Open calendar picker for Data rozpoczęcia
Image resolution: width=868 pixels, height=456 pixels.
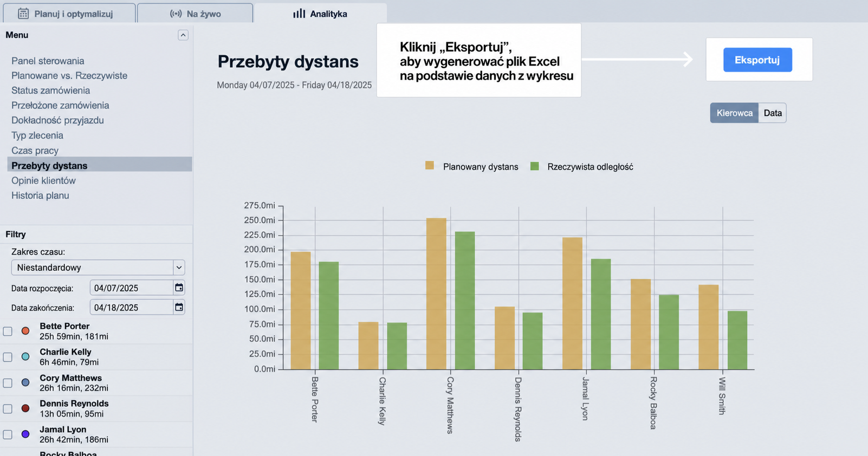[179, 288]
